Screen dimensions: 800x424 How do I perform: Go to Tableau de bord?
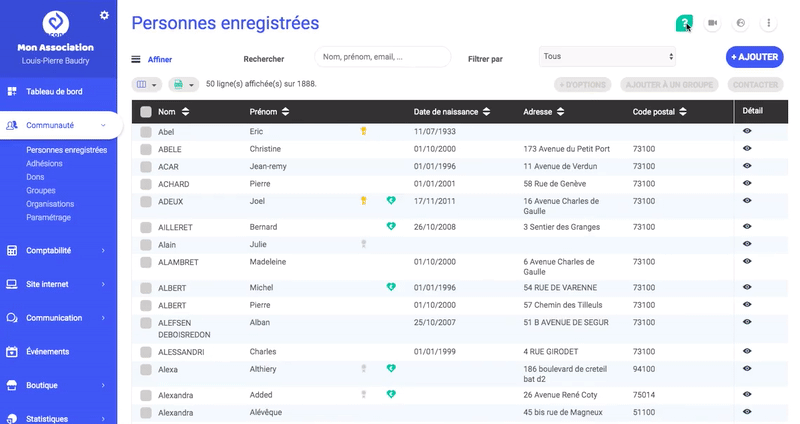tap(54, 91)
